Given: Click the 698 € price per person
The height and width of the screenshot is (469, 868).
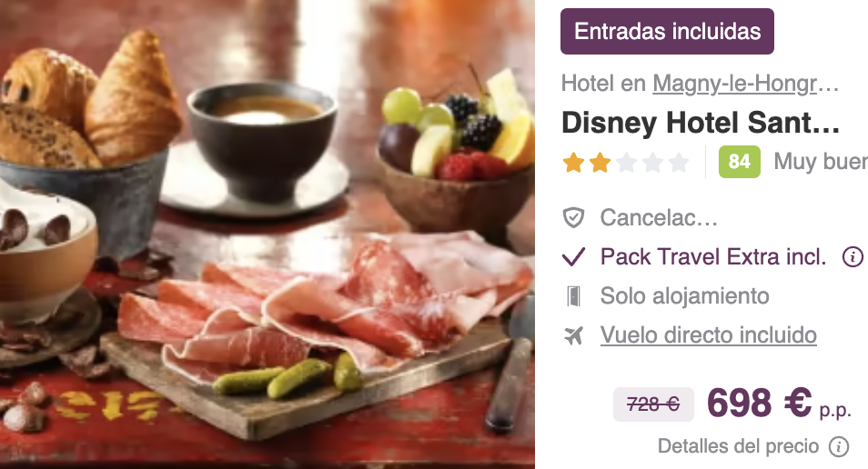Looking at the screenshot, I should [x=779, y=404].
